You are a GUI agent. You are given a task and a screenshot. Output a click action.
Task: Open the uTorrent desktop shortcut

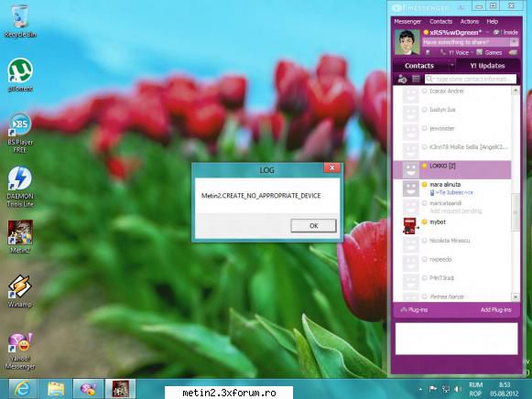coord(20,74)
